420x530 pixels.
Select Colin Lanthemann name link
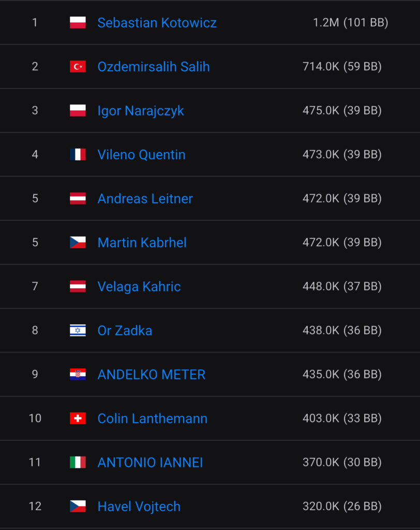(x=152, y=419)
